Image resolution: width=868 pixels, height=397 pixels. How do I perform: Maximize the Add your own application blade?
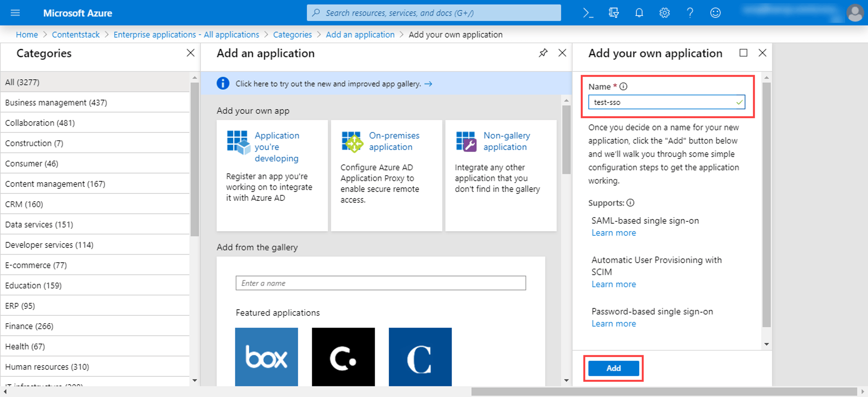pos(743,53)
